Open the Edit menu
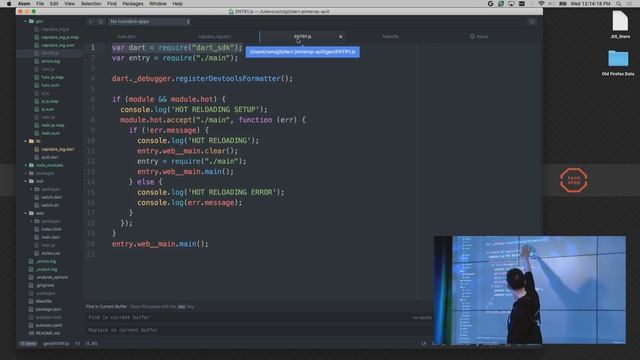 [54, 4]
